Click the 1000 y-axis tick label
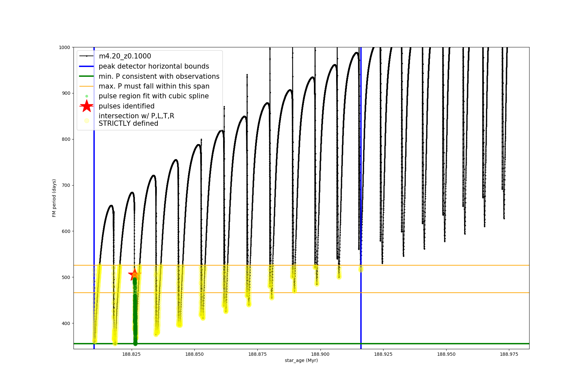The width and height of the screenshot is (588, 392). point(64,47)
